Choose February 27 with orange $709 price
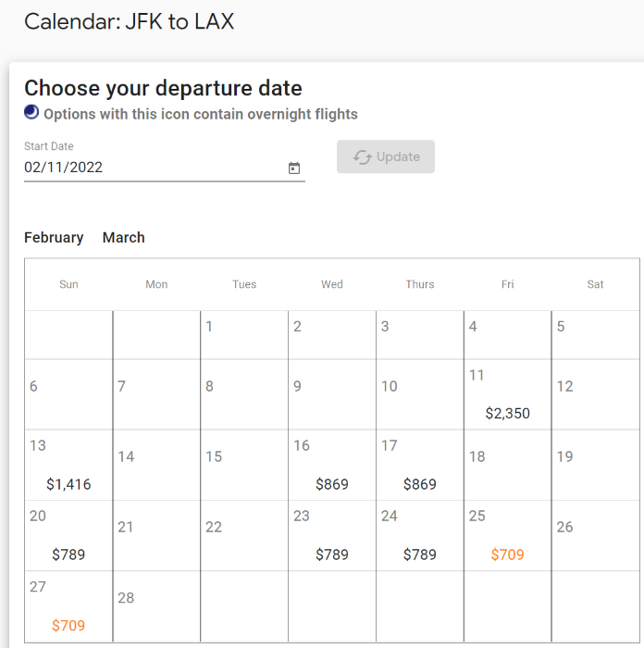 click(x=68, y=606)
